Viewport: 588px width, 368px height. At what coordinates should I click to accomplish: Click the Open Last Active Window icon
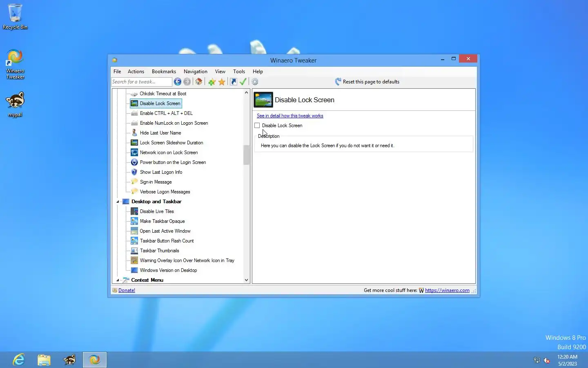tap(134, 231)
